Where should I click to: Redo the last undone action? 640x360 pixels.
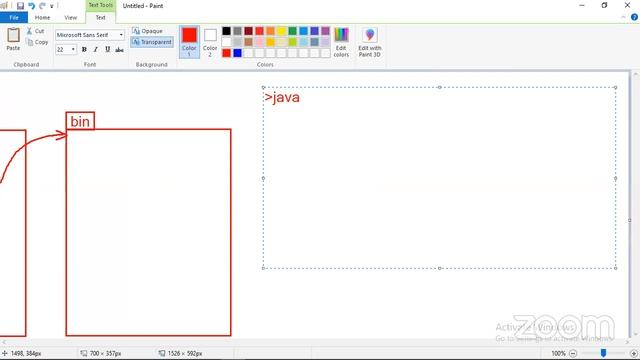click(42, 6)
